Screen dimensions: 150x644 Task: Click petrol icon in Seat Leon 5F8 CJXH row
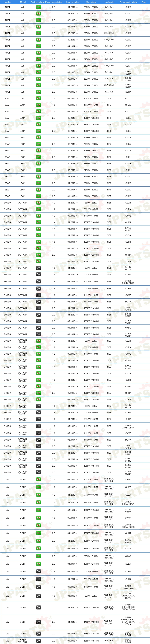click(x=39, y=170)
